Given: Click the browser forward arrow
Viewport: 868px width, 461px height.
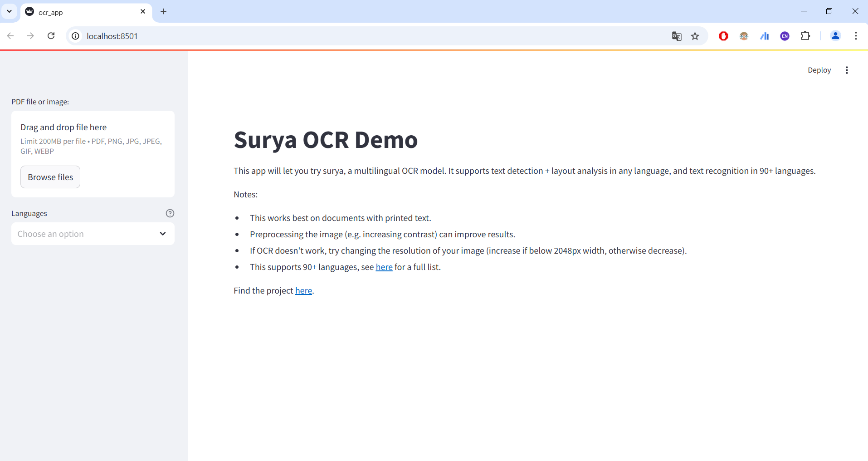Looking at the screenshot, I should pos(30,36).
